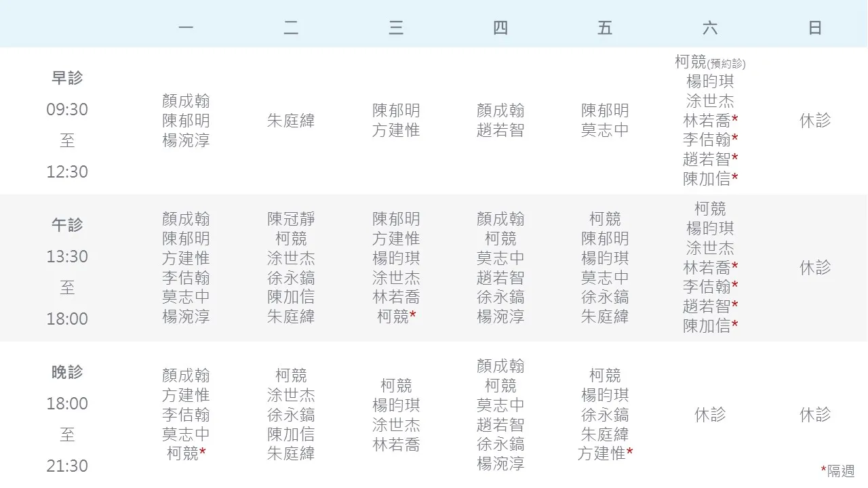This screenshot has height=488, width=868.
Task: Click 柯競* in Wednesday's 午診 cell
Action: point(396,317)
